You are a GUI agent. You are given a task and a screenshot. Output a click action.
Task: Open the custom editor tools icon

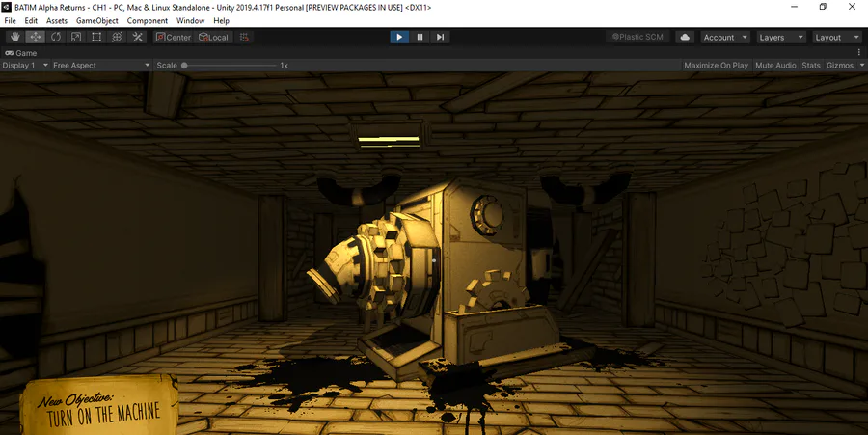(137, 37)
